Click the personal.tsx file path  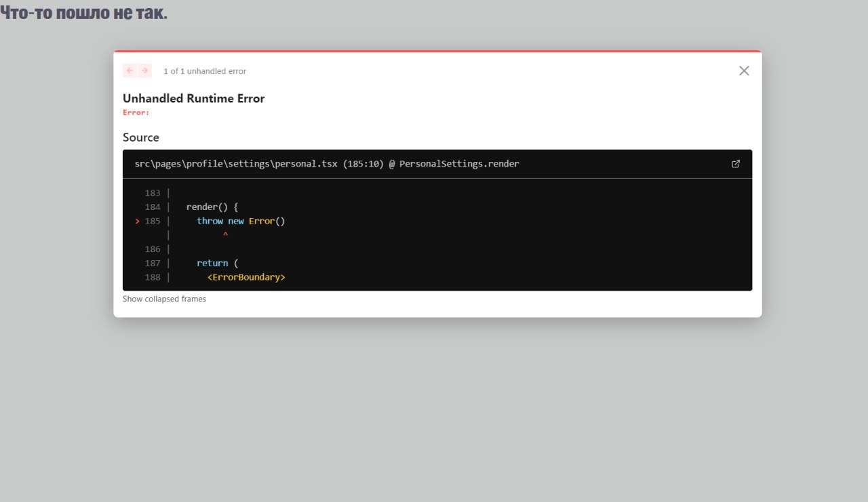[x=236, y=164]
